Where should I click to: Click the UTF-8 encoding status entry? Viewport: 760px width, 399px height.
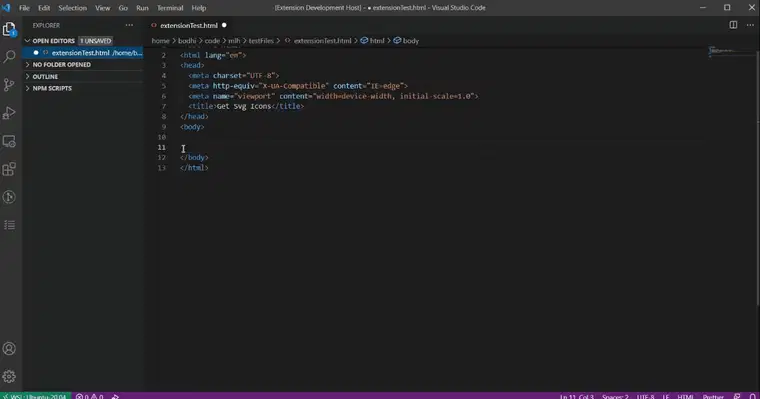click(x=646, y=396)
